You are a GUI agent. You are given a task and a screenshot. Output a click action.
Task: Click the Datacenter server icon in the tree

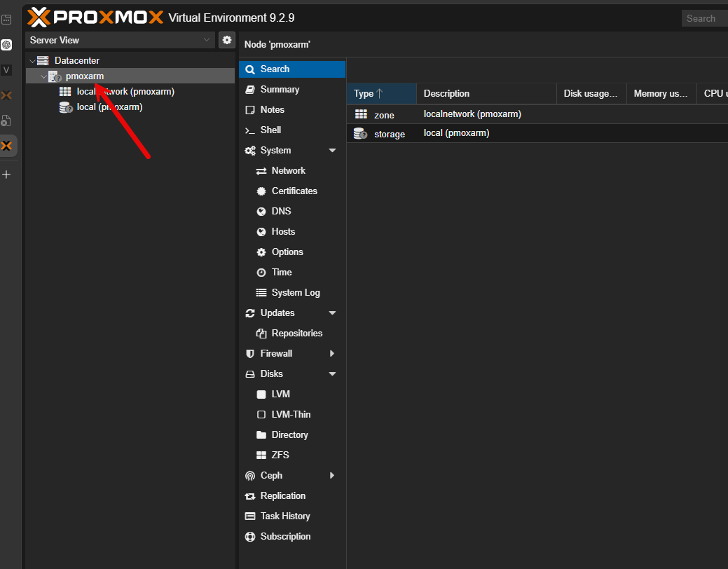coord(43,60)
